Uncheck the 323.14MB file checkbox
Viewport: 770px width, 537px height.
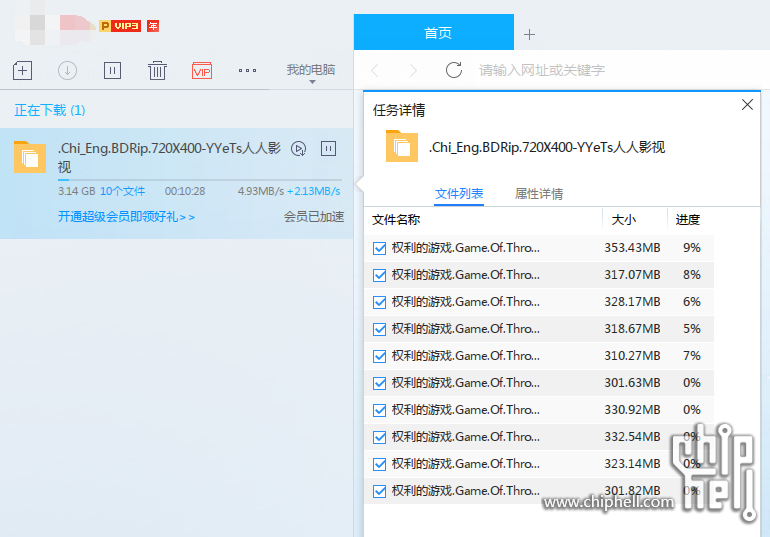[x=379, y=464]
